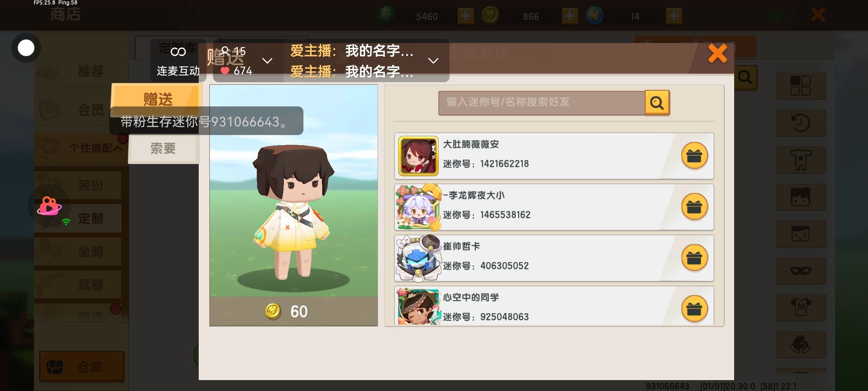Gift the skin to 心空中的同学

694,309
